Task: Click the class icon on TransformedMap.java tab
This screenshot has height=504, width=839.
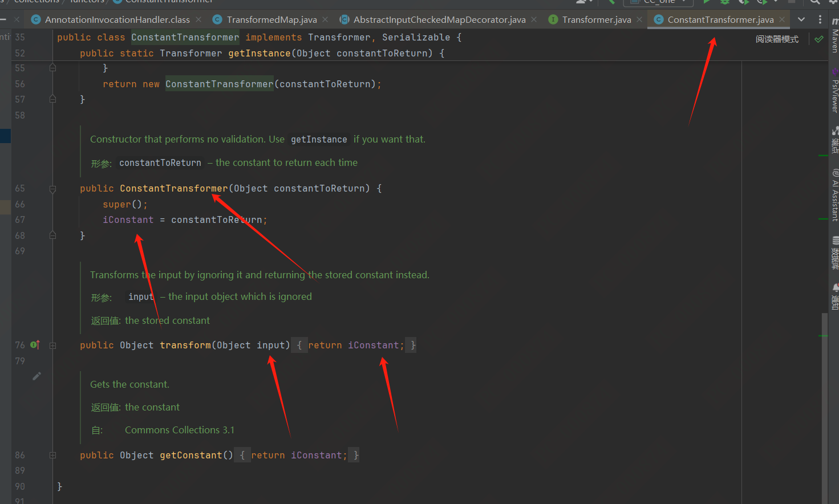Action: pyautogui.click(x=217, y=19)
